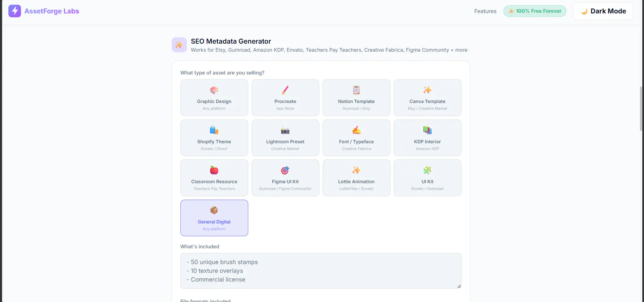The height and width of the screenshot is (302, 644).
Task: Click the package icon on General Digital card
Action: [x=214, y=210]
